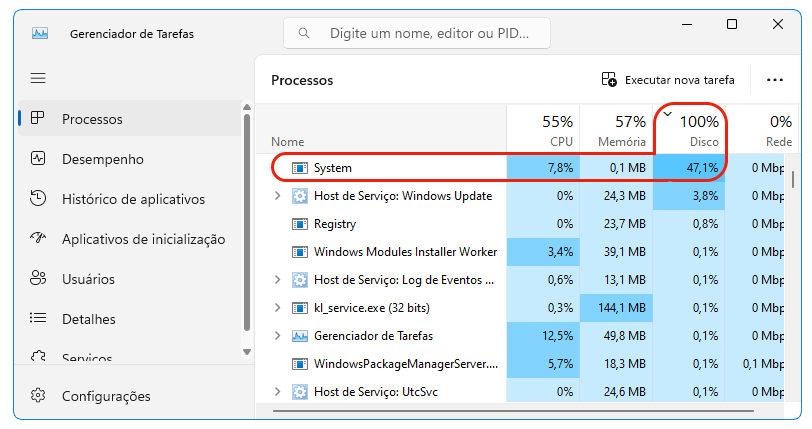Click Windows Modules Installer memory 39,1 MB
The height and width of the screenshot is (429, 812).
pos(625,252)
